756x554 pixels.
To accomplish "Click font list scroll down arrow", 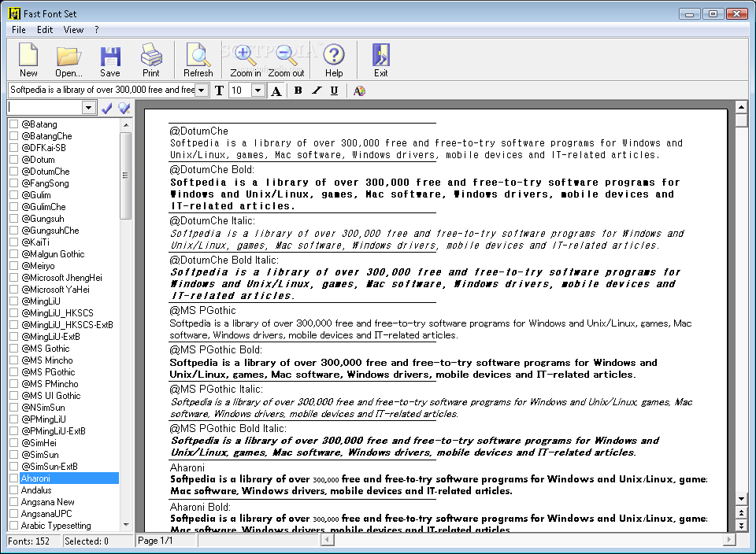I will pos(126,525).
